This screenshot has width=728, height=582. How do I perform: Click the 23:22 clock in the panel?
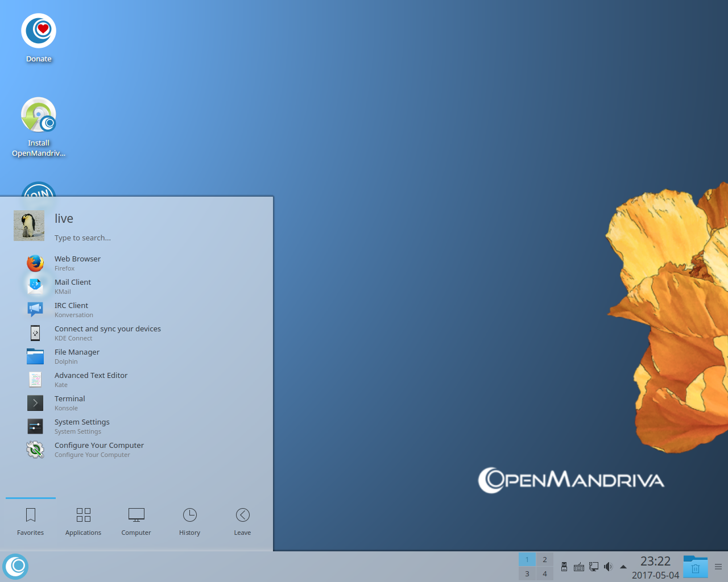point(655,561)
